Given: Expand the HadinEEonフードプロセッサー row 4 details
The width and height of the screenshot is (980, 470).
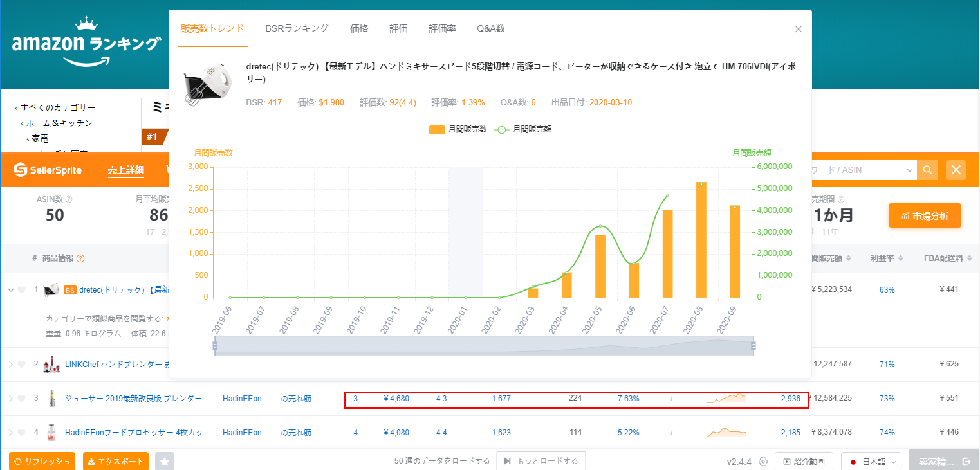Looking at the screenshot, I should [10, 433].
